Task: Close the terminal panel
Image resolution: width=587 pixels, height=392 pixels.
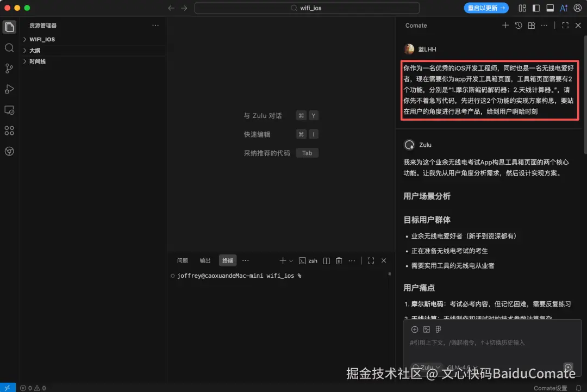Action: click(384, 261)
